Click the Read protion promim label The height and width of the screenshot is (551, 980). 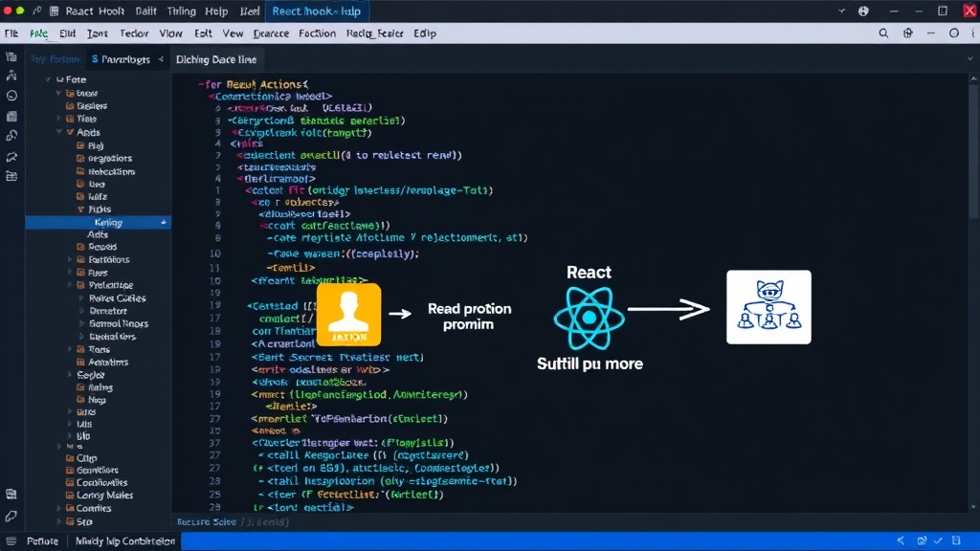[469, 316]
